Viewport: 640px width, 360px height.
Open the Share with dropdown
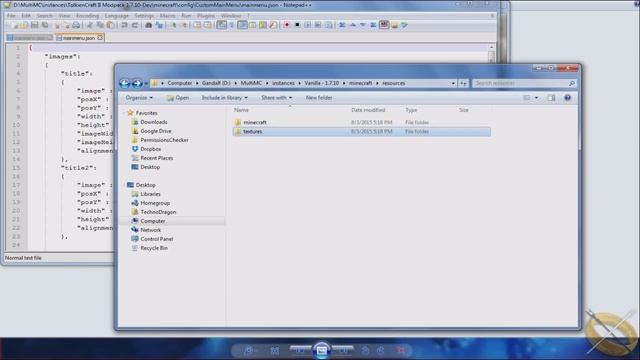tap(277, 98)
